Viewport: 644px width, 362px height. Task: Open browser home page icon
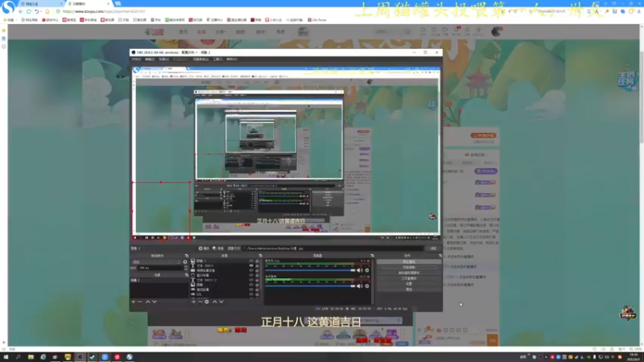[x=47, y=11]
